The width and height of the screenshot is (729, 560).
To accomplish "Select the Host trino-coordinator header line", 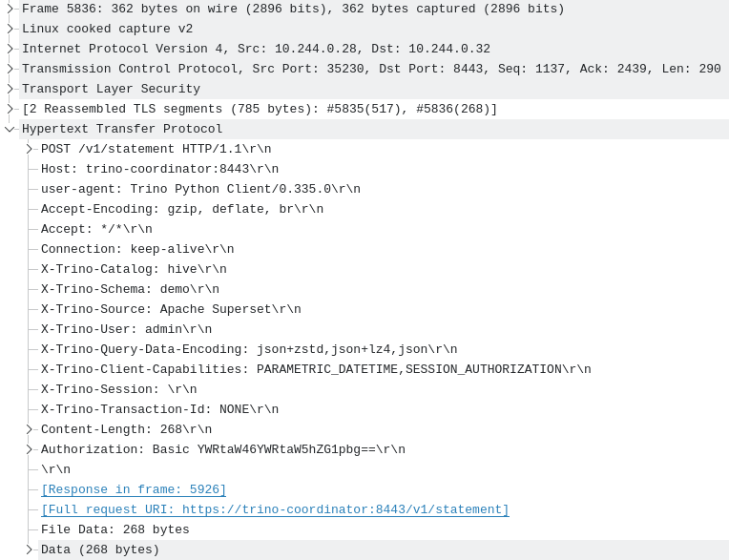I will (x=159, y=169).
